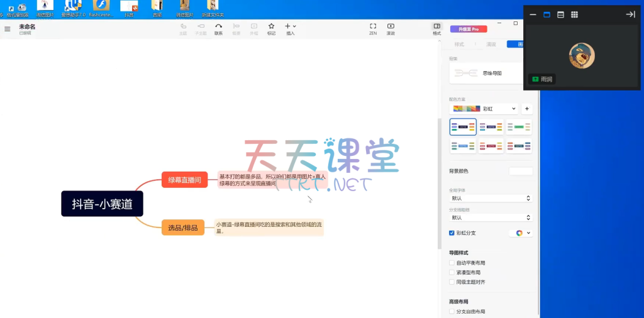Enable 自动平衡布局 checkbox
Screen dimensions: 644x318
click(x=452, y=263)
